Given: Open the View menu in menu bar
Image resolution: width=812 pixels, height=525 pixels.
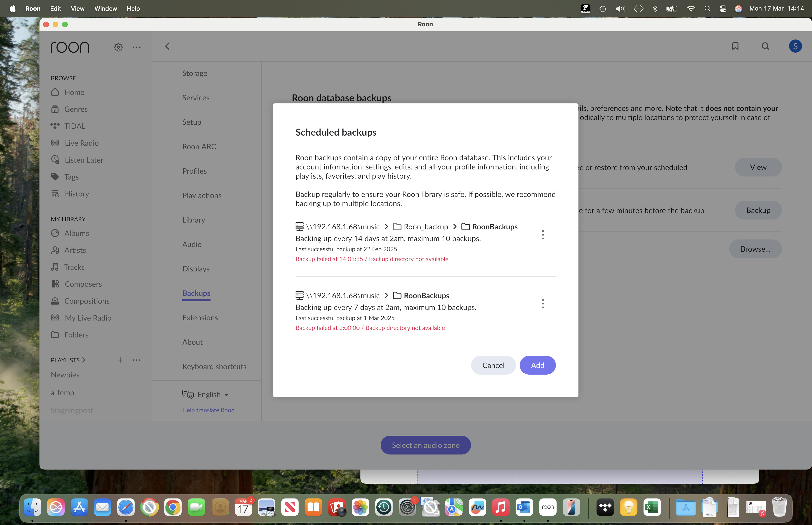Looking at the screenshot, I should coord(77,8).
